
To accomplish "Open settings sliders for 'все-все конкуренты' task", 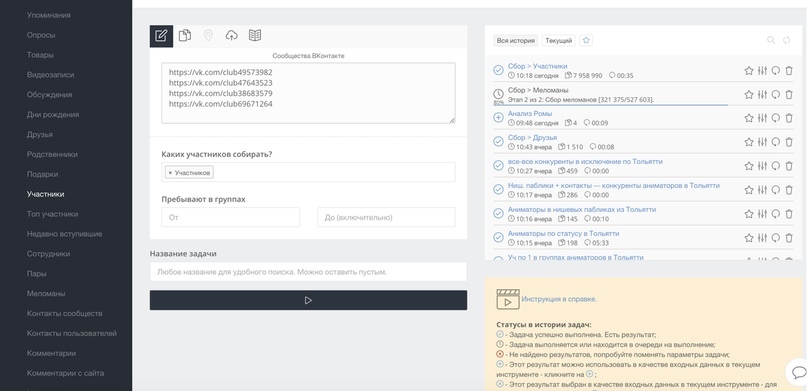I will (x=762, y=166).
